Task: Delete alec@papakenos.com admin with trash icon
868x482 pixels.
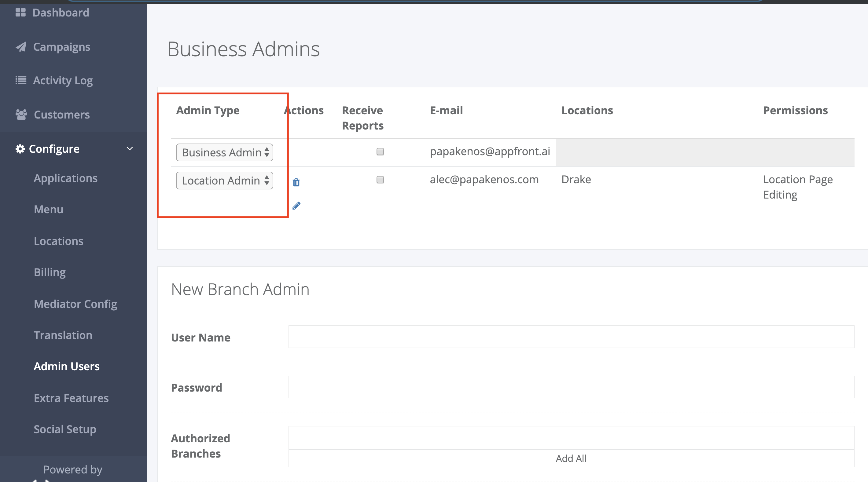Action: coord(296,182)
